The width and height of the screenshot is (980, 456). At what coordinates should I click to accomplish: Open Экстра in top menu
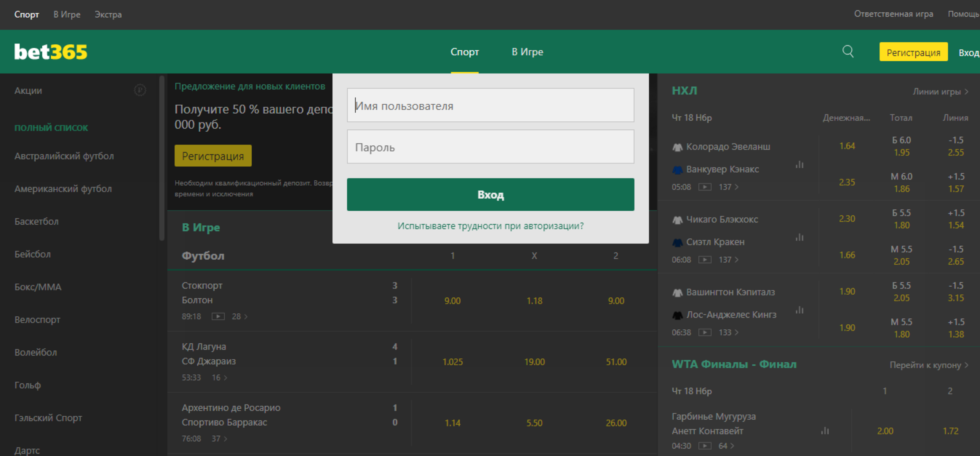[108, 14]
